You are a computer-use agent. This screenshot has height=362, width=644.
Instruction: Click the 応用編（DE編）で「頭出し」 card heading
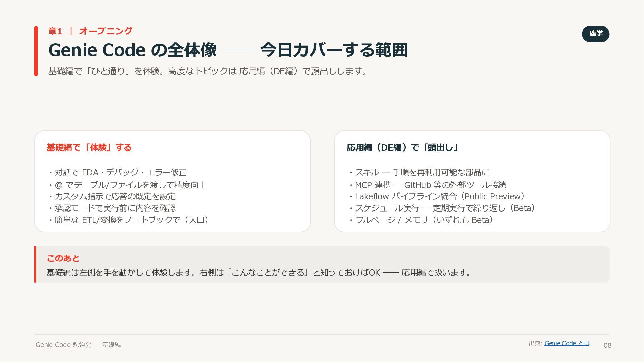tap(403, 147)
